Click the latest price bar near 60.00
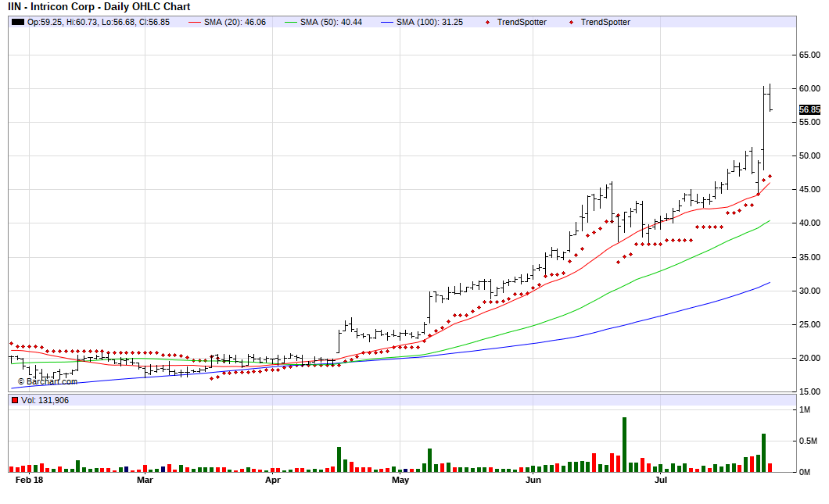Screen dimensions: 829x504 (770, 97)
